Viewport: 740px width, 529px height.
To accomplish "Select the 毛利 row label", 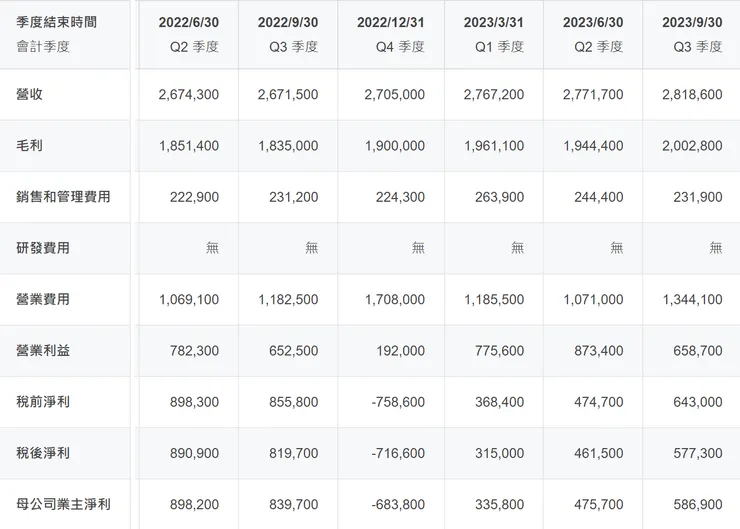I will click(30, 146).
